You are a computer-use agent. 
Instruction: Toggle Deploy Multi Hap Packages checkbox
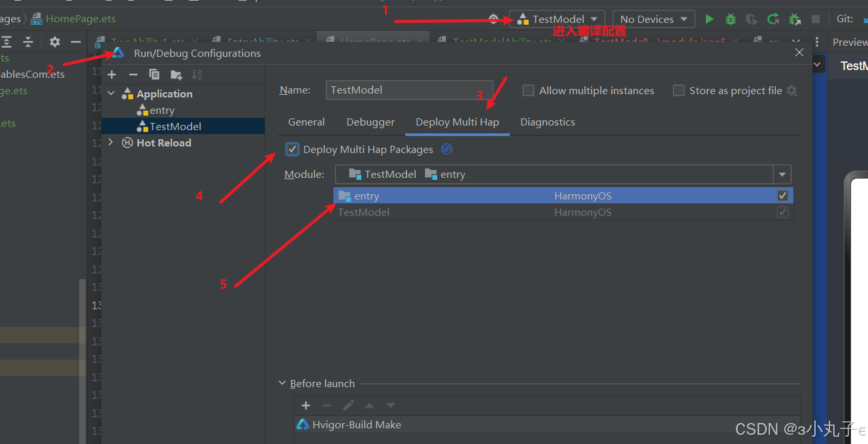tap(292, 149)
